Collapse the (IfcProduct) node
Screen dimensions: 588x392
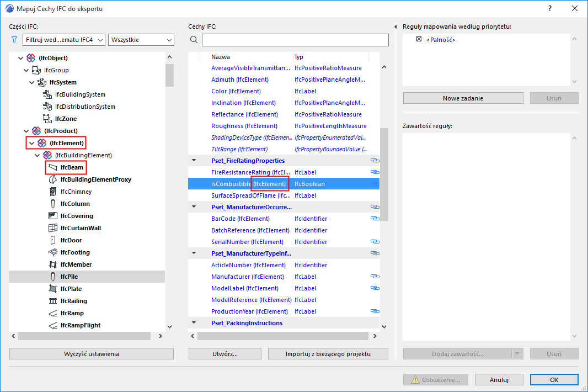pyautogui.click(x=26, y=131)
